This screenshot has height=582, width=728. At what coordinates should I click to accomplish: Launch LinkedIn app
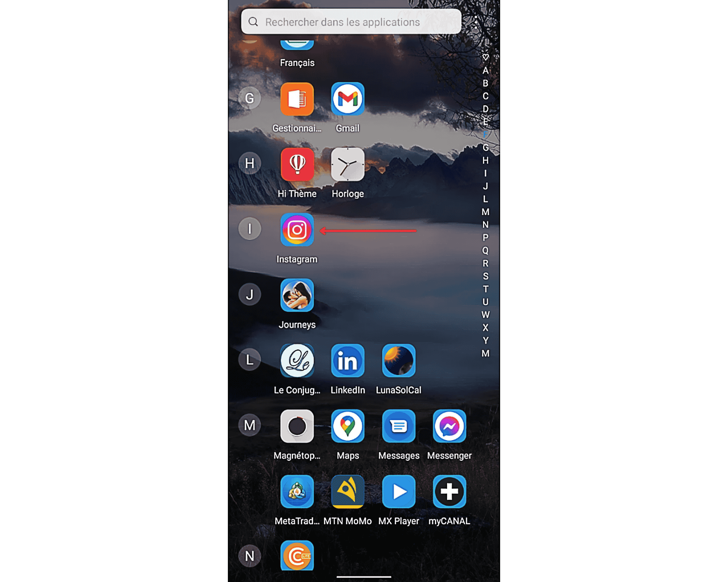347,361
